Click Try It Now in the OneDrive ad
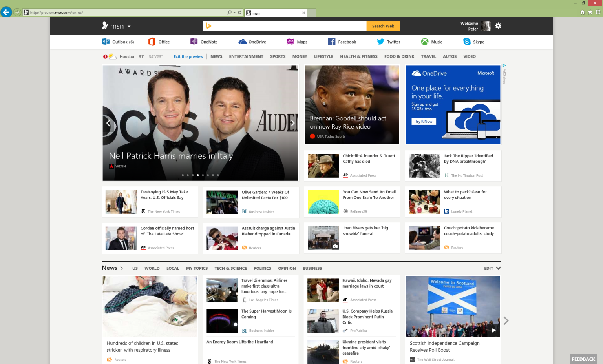 (x=424, y=121)
